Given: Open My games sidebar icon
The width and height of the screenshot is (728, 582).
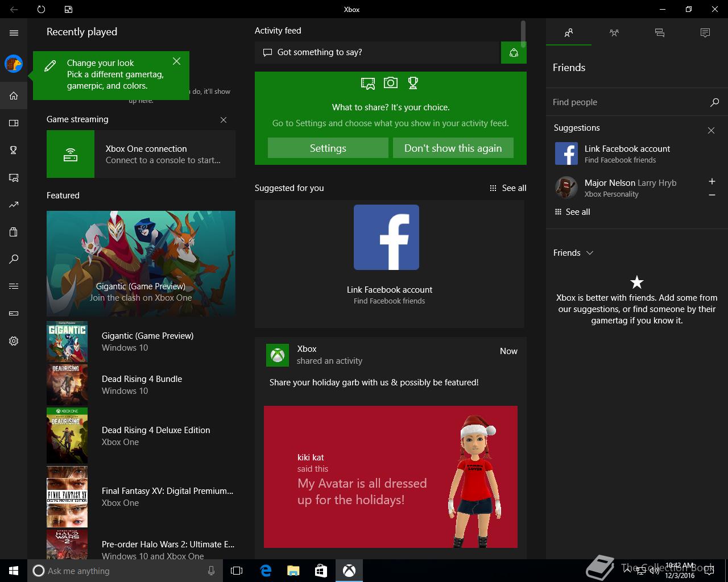Looking at the screenshot, I should pos(14,123).
